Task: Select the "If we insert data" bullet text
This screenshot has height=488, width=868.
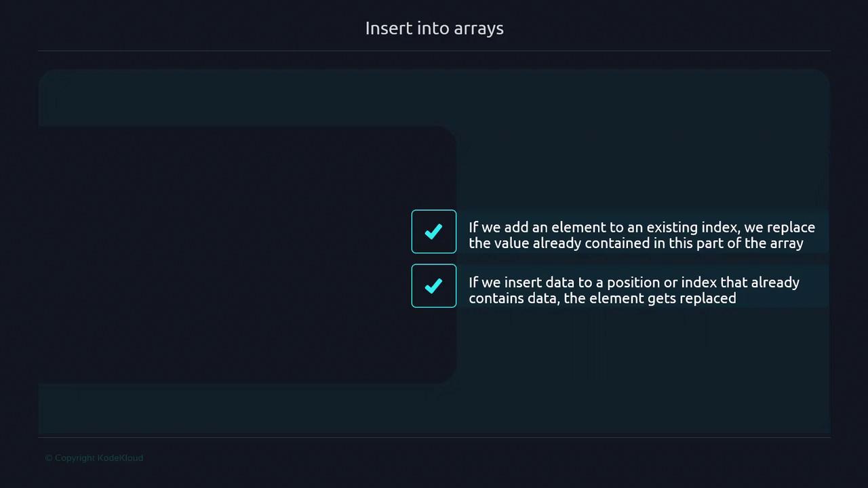Action: 633,290
